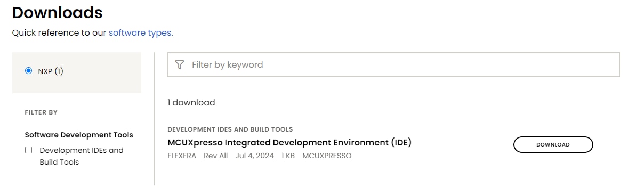The height and width of the screenshot is (195, 644).
Task: Click the Development IDEs and Build Tools label
Action: [x=82, y=156]
